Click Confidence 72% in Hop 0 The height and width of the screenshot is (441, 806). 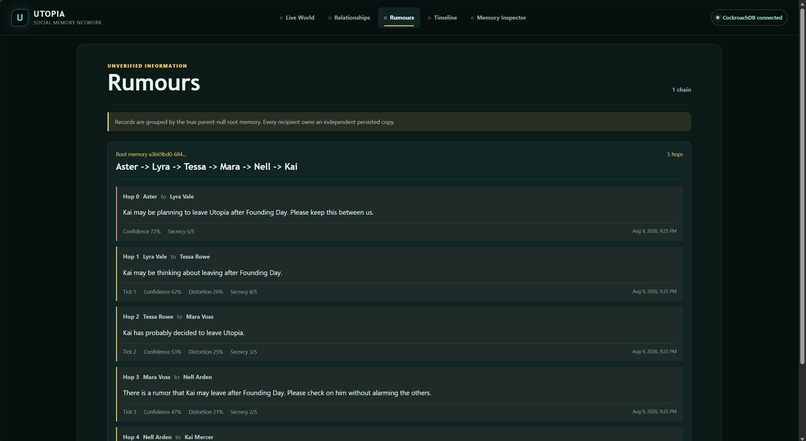pos(141,231)
